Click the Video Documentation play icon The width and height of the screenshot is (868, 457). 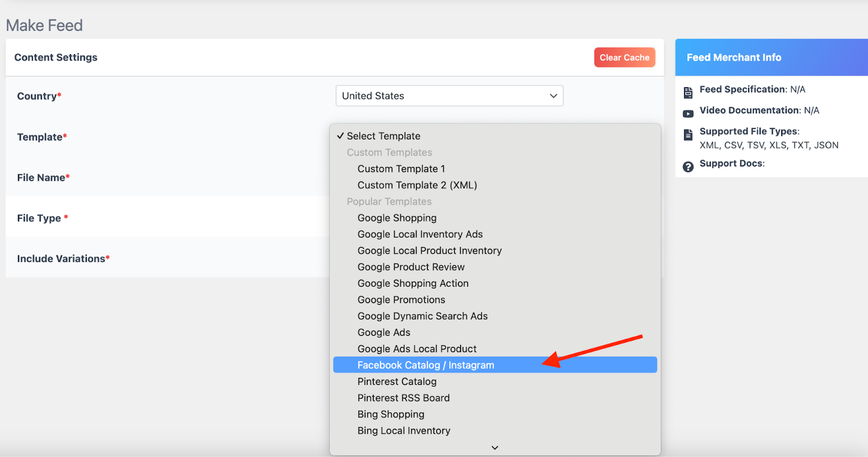pyautogui.click(x=688, y=114)
